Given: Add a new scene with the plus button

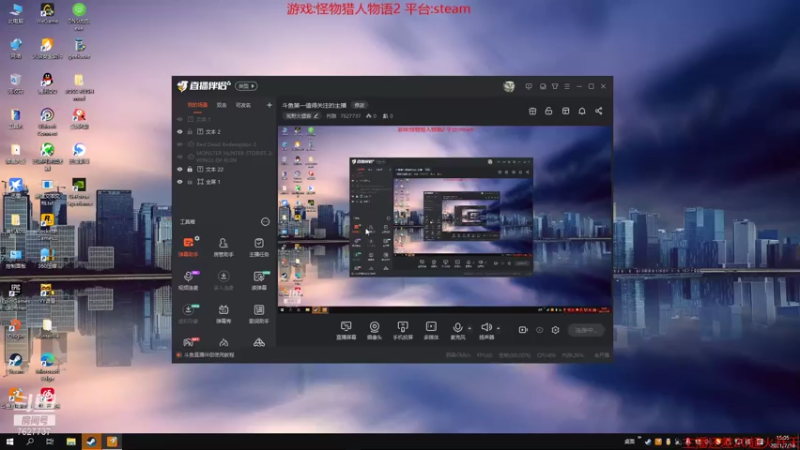Looking at the screenshot, I should tap(269, 105).
